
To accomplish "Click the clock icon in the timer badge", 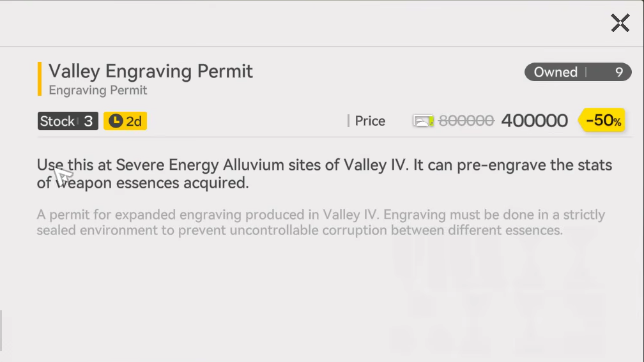I will (115, 121).
